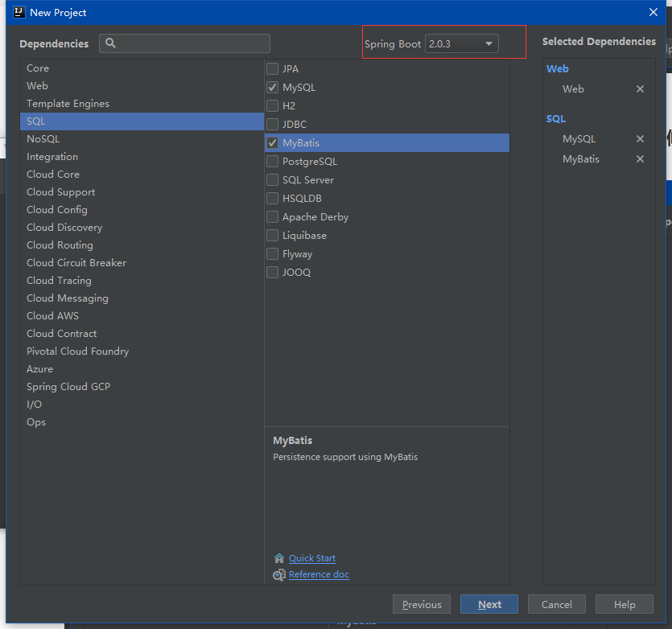Click the IntelliJ IDEA logo in title bar
Image resolution: width=672 pixels, height=629 pixels.
pyautogui.click(x=19, y=12)
